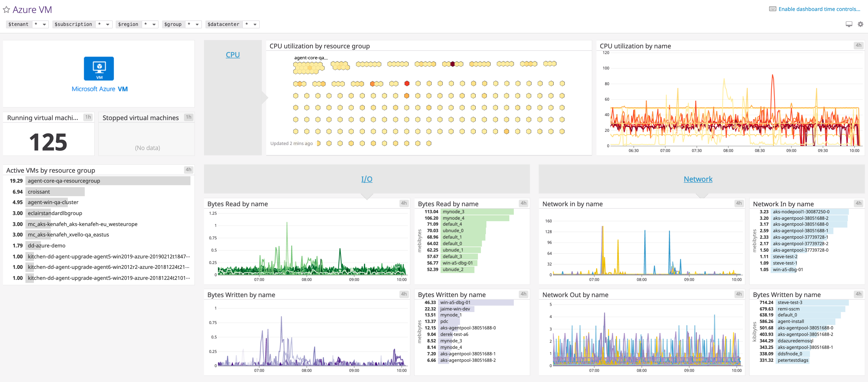The image size is (868, 382).
Task: Switch to the Network section tab
Action: click(697, 179)
